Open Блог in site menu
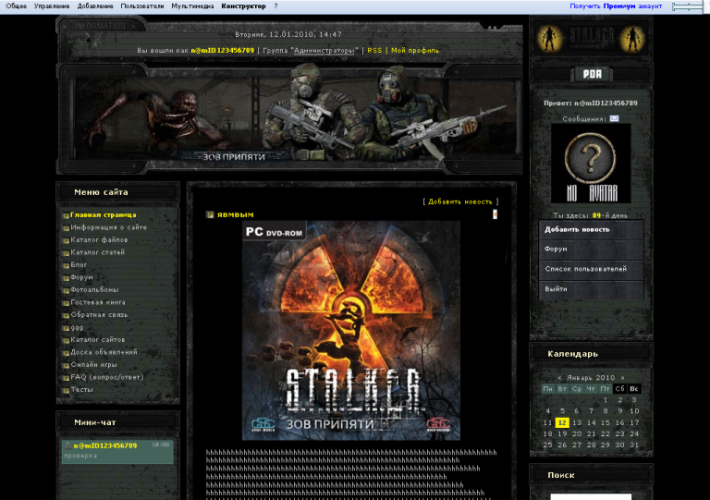The image size is (710, 500). (78, 264)
